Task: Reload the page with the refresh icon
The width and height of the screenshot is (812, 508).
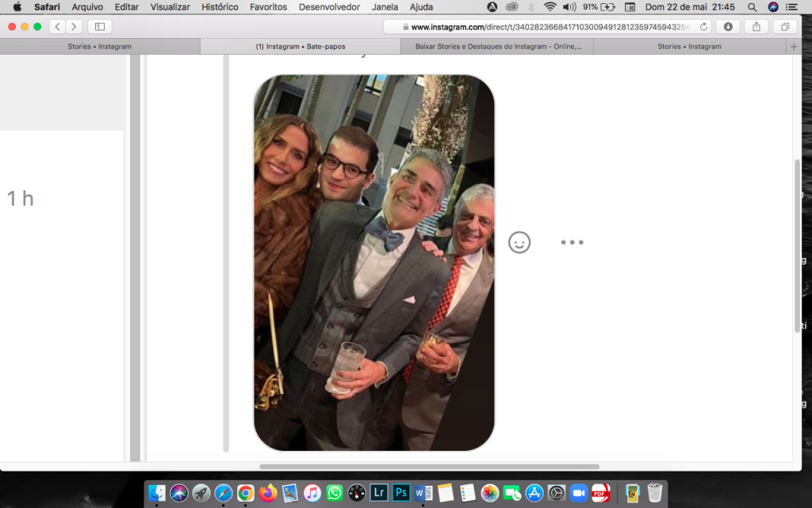Action: 703,26
